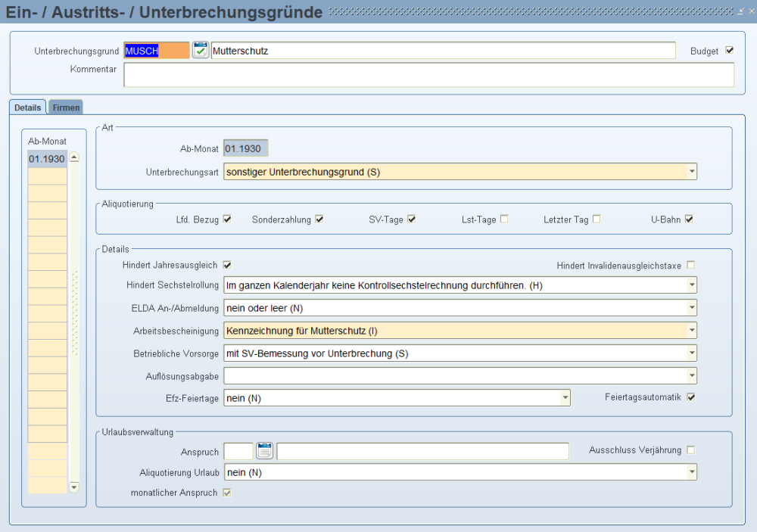The image size is (757, 532).
Task: Switch to the Details tab
Action: tap(27, 107)
